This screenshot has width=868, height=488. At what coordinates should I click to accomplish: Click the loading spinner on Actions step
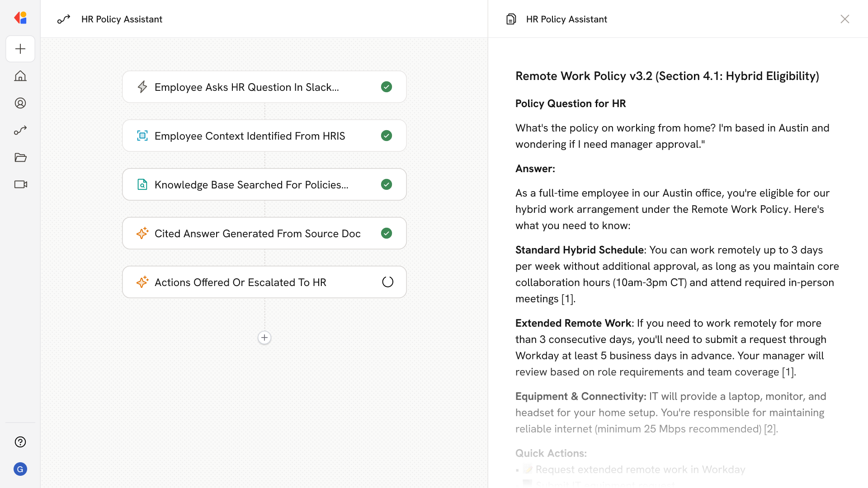[x=387, y=282]
